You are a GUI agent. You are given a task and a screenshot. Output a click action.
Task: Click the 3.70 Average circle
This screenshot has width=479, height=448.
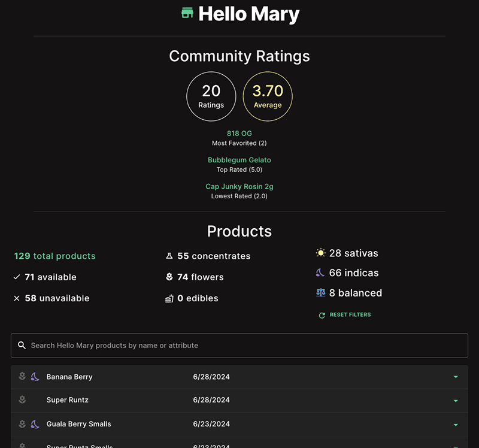pyautogui.click(x=268, y=96)
